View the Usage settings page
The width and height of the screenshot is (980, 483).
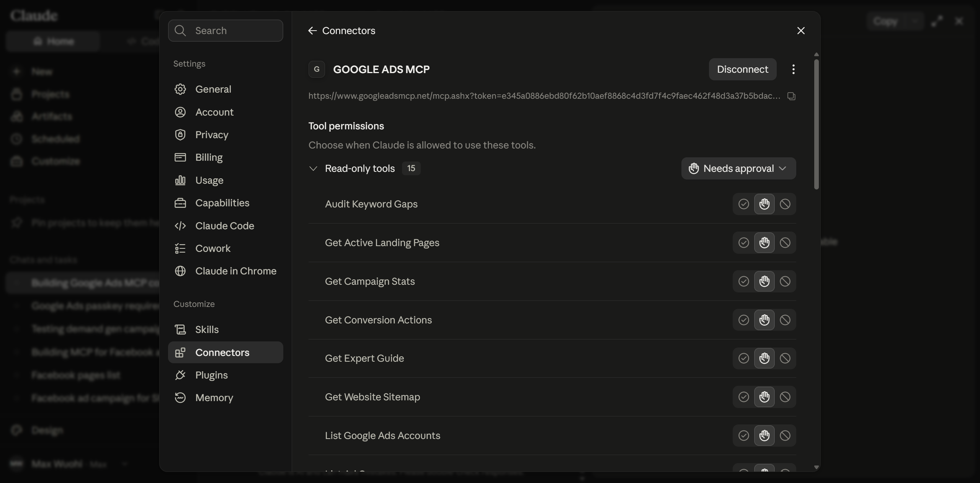click(x=225, y=180)
